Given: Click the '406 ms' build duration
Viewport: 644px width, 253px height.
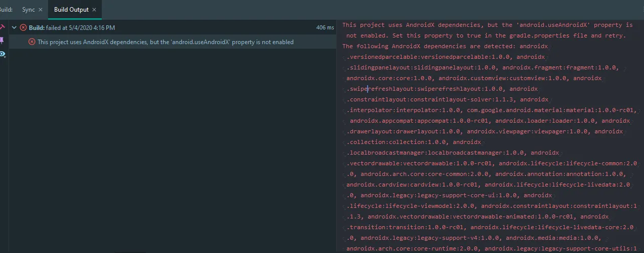Looking at the screenshot, I should tap(325, 27).
